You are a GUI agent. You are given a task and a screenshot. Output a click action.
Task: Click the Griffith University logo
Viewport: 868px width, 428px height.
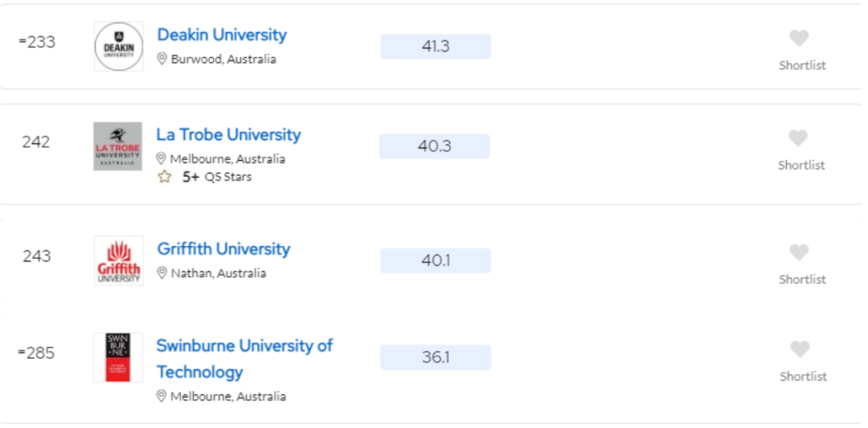tap(118, 261)
